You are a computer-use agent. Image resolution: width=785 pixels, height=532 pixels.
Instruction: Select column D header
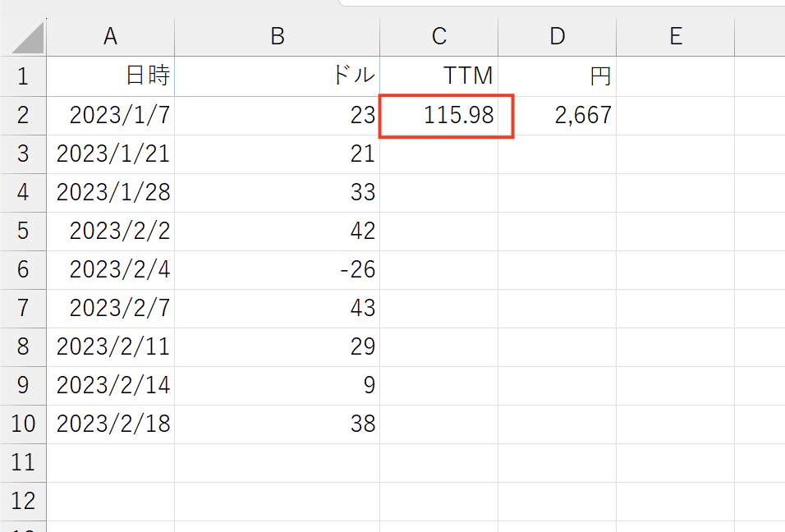click(x=558, y=37)
